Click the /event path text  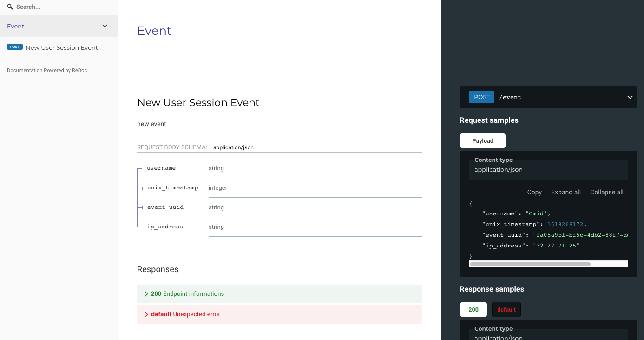click(x=510, y=97)
